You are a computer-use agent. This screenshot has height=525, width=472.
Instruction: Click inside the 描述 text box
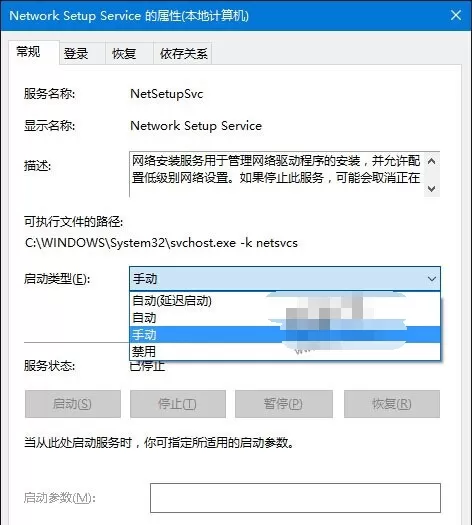coord(276,174)
